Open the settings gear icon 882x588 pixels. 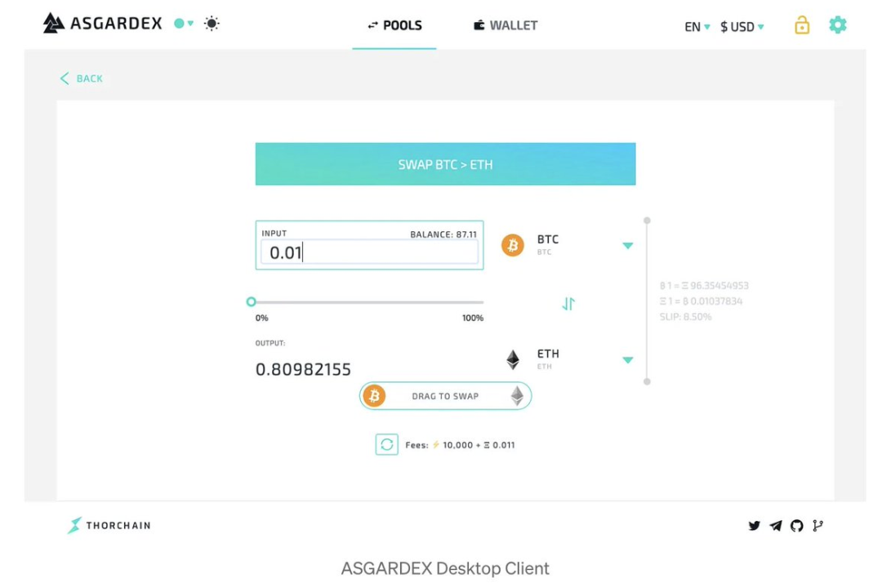(x=838, y=25)
